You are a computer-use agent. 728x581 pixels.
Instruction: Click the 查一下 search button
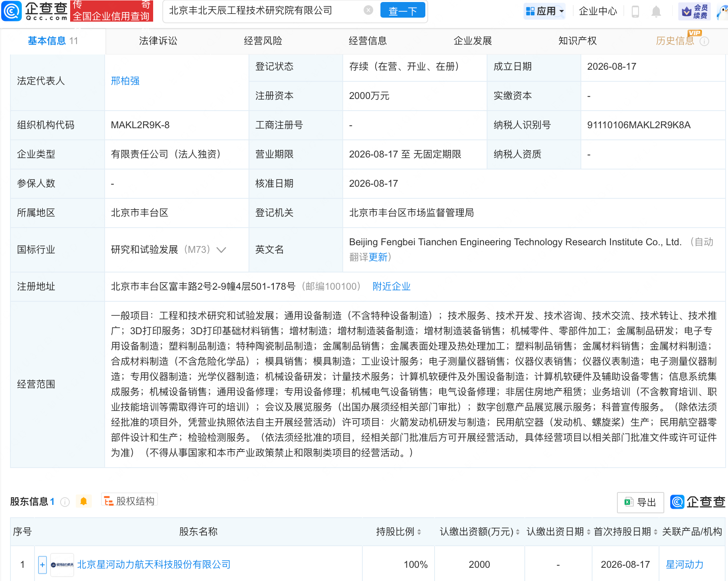point(402,11)
